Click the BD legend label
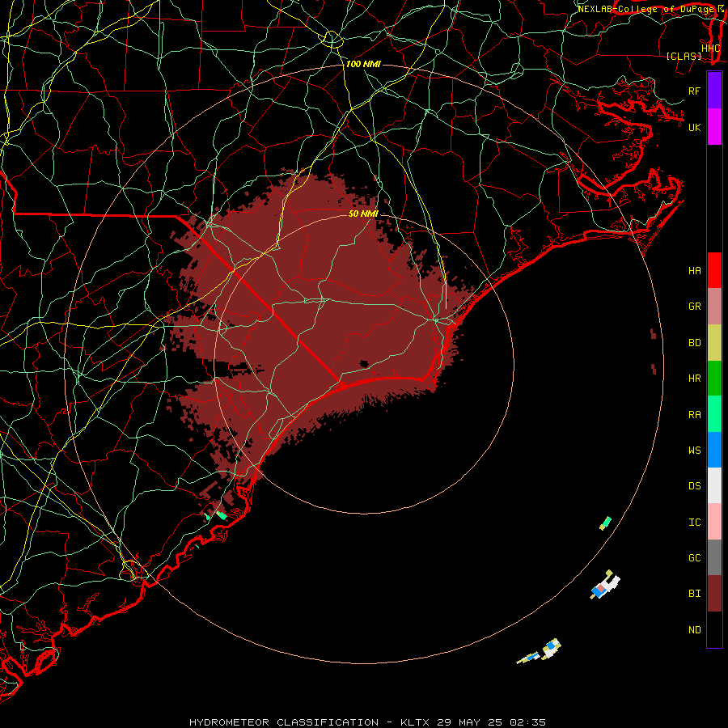 [x=695, y=343]
